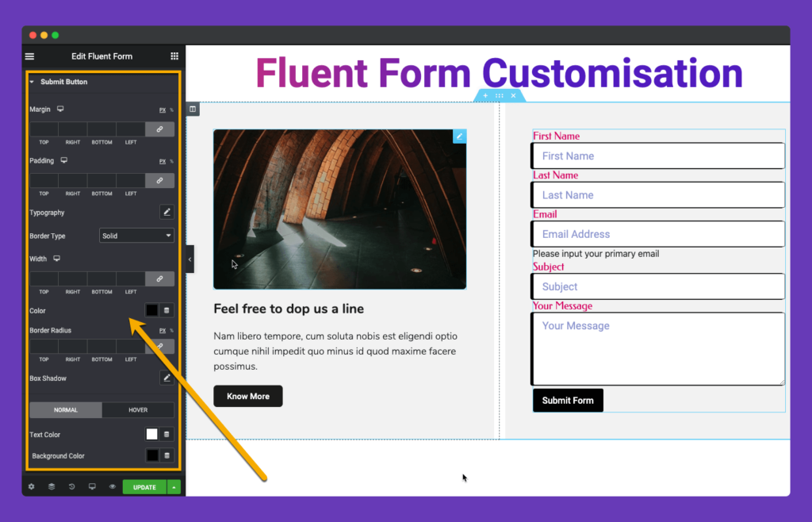Select the NORMAL state tab
The image size is (812, 522).
click(x=65, y=410)
